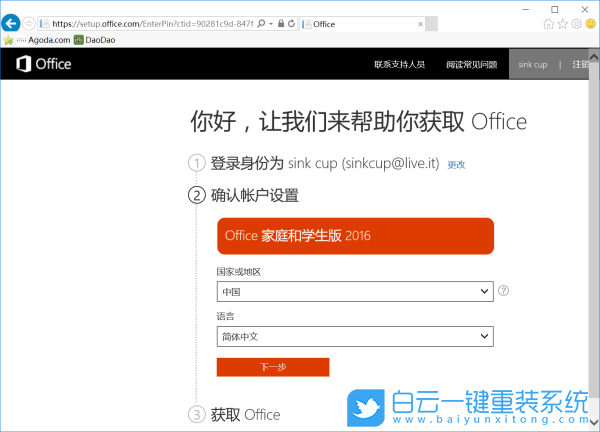
Task: Select the Office browser tab
Action: click(x=362, y=24)
